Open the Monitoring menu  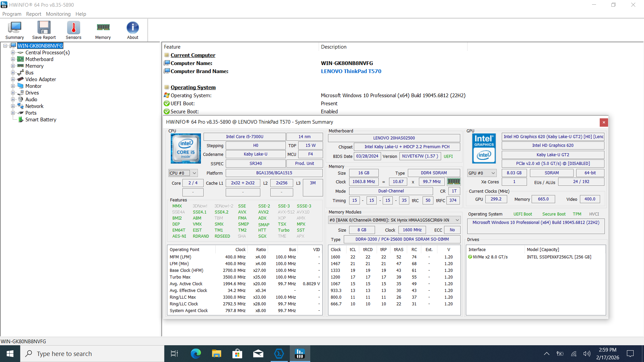[58, 14]
